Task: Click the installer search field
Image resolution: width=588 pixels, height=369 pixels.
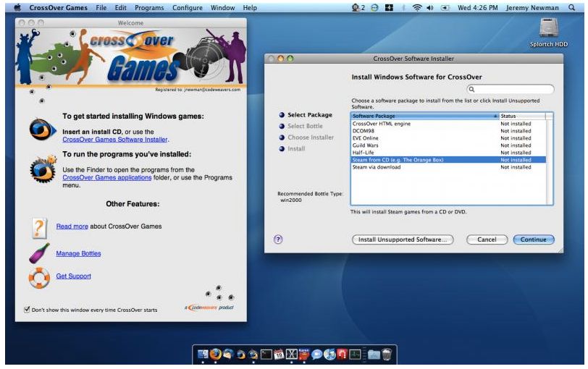Action: tap(511, 89)
